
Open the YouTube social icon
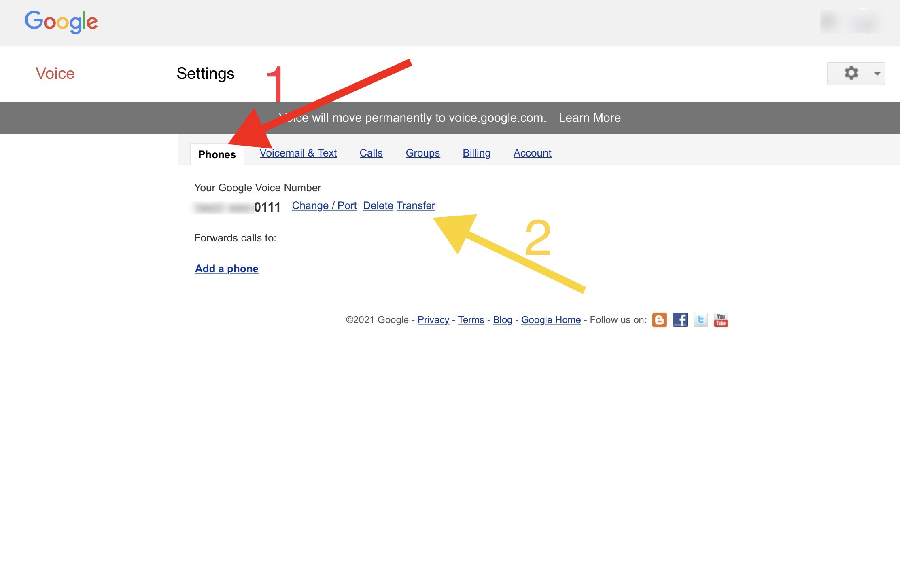(x=721, y=320)
